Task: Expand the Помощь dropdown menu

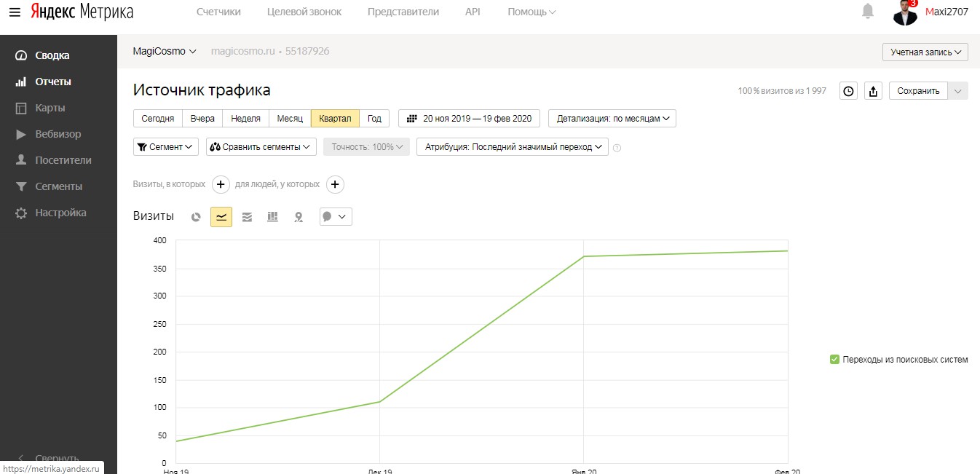Action: pos(532,12)
